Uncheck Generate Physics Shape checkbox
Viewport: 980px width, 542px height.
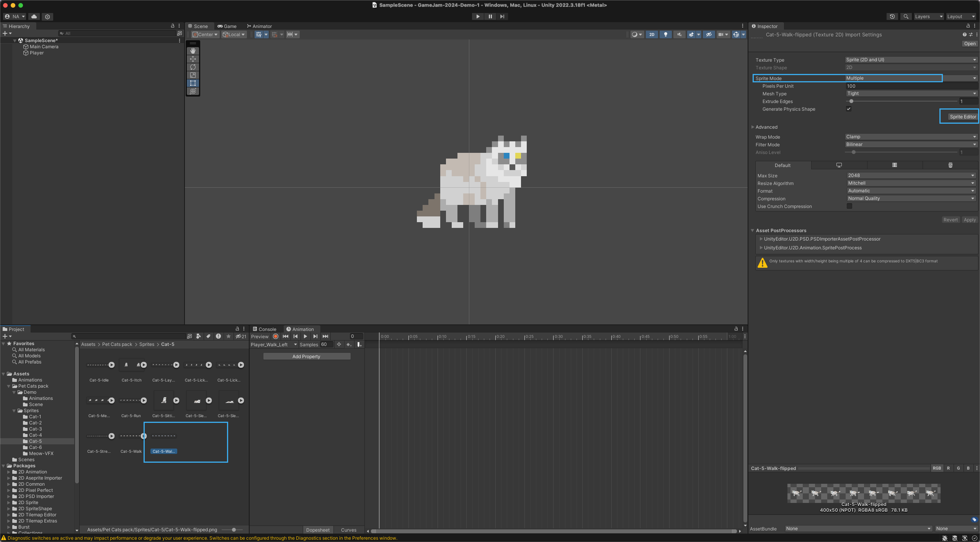click(x=849, y=109)
